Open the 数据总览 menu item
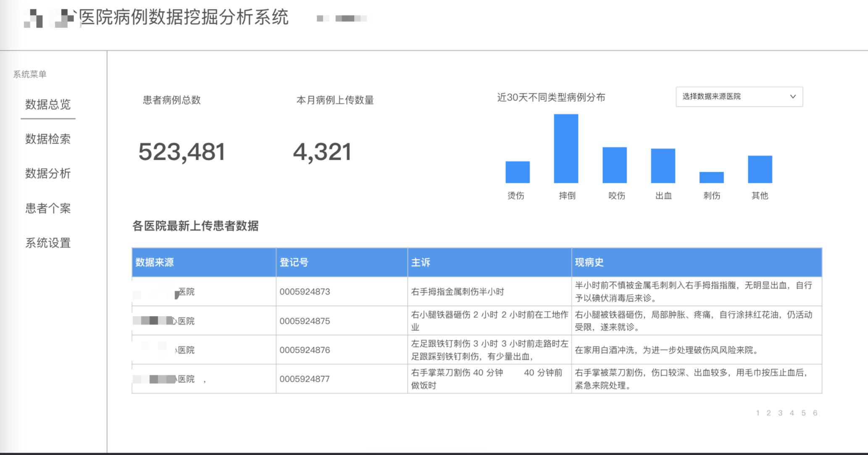The image size is (868, 455). pos(48,104)
